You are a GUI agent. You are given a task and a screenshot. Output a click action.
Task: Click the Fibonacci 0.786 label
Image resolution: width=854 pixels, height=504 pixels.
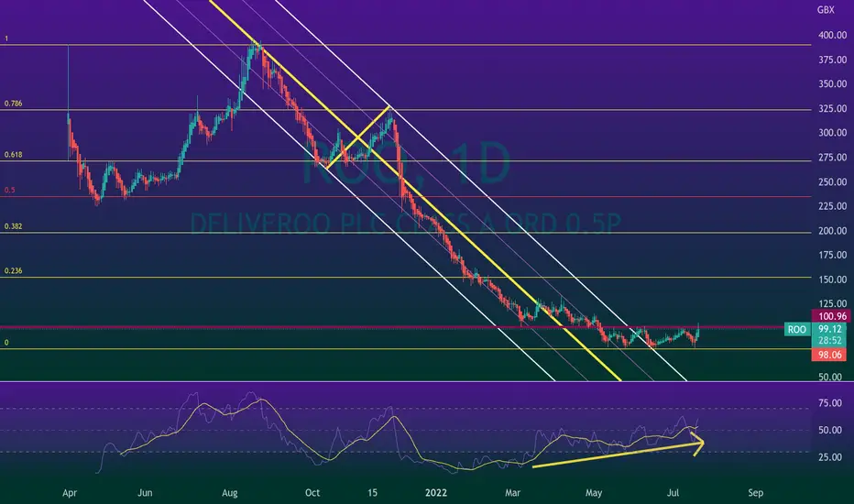[x=13, y=104]
